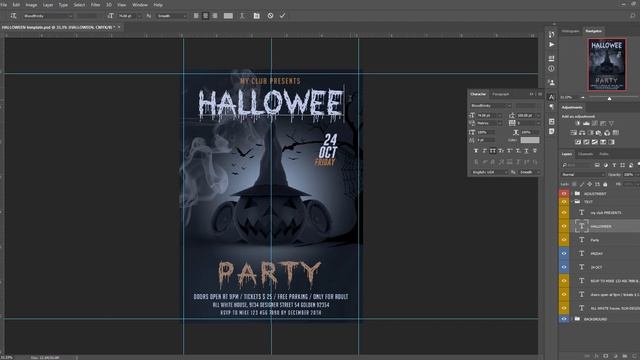The height and width of the screenshot is (360, 640).
Task: Toggle All Caps in Character panel
Action: pos(493,151)
